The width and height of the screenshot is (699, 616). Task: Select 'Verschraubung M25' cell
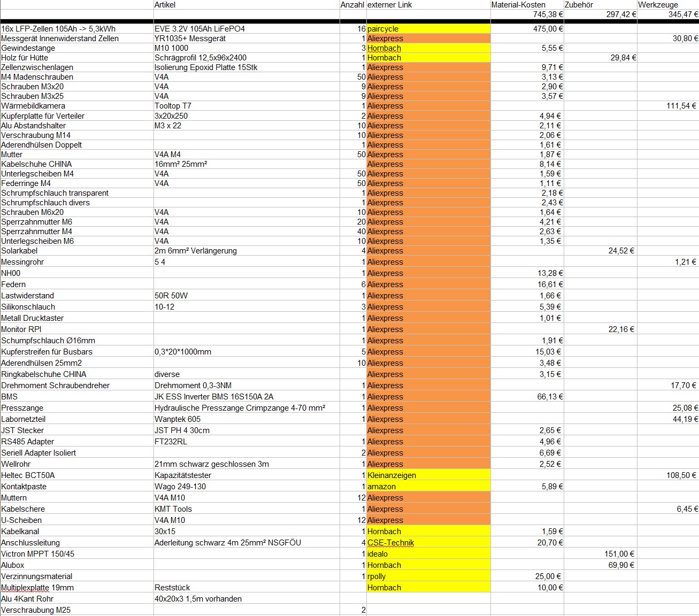tap(77, 610)
